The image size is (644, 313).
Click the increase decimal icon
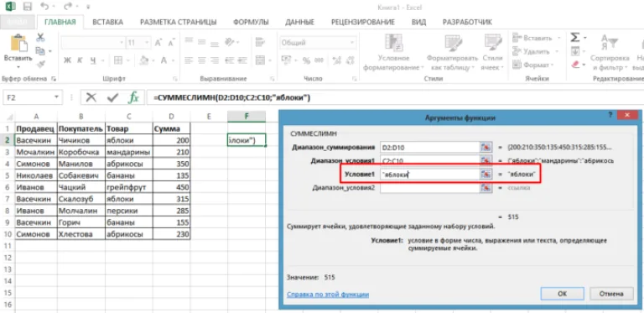click(336, 60)
